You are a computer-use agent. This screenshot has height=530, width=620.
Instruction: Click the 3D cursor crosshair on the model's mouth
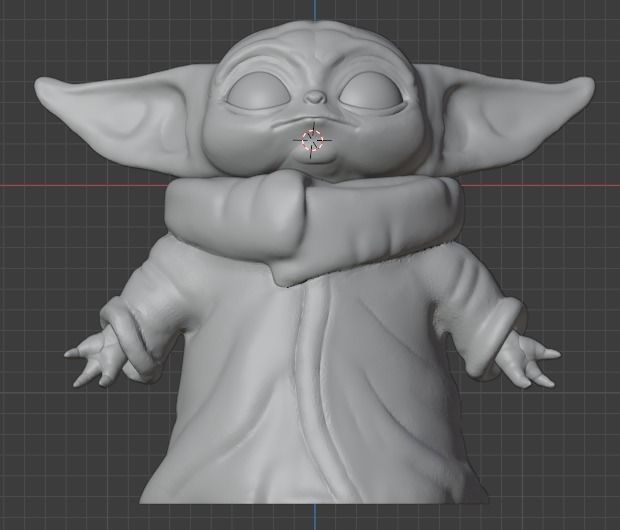coord(312,140)
